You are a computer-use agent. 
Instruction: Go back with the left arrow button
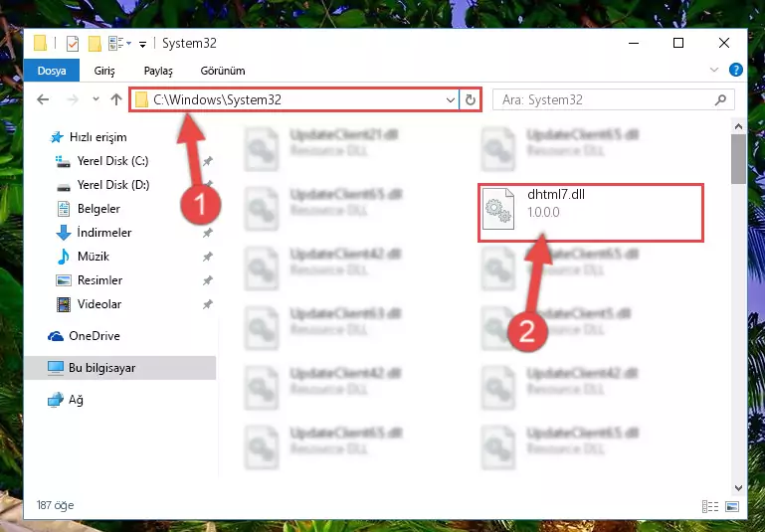tap(43, 99)
